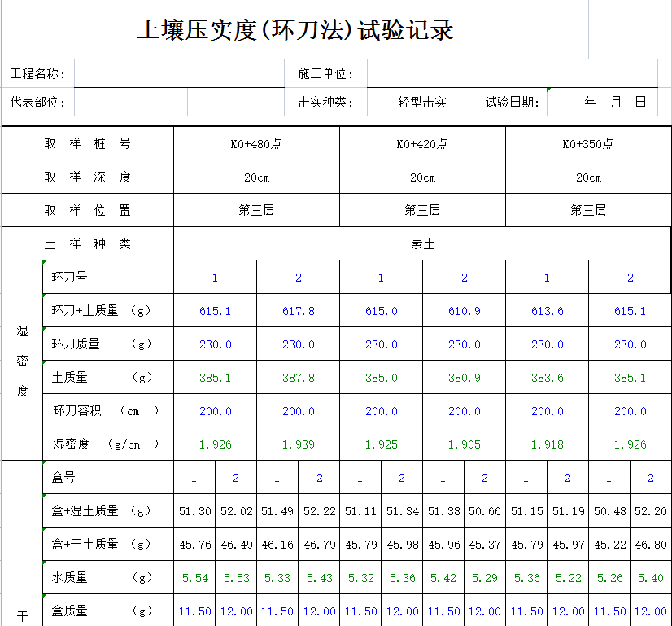Click the blank 代表部位 input cell
672x626 pixels.
(130, 103)
